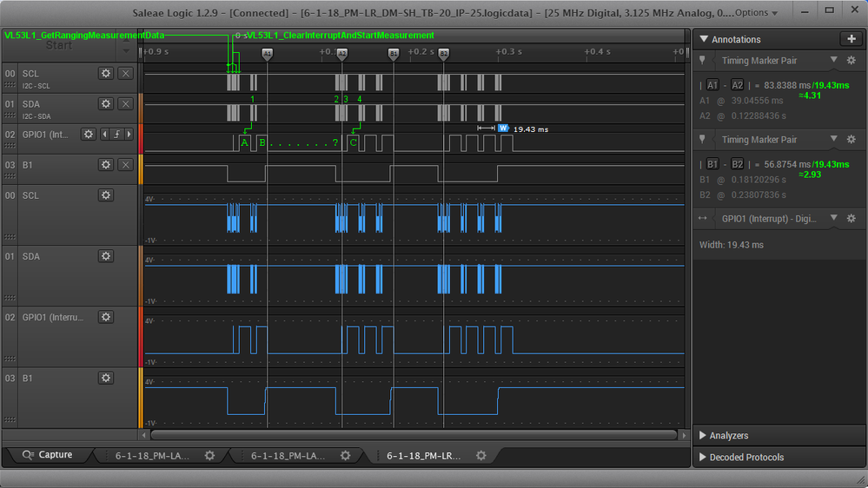Open settings gear for analog GPIO1 channel
The height and width of the screenshot is (488, 868).
(x=106, y=317)
